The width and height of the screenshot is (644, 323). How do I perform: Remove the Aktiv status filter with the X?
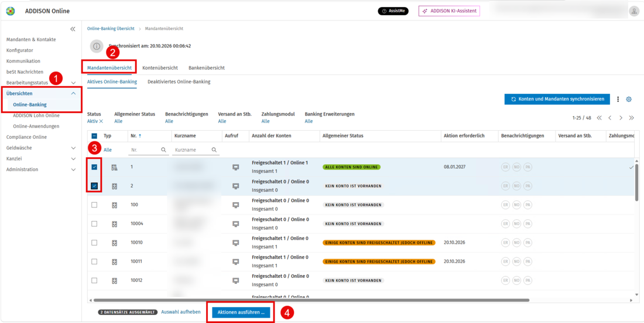pyautogui.click(x=101, y=121)
